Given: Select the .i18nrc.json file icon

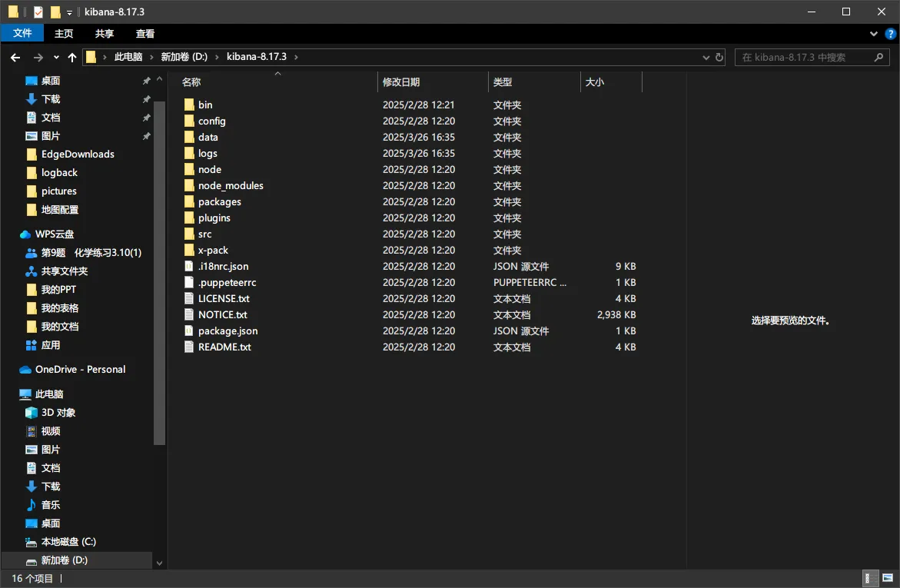Looking at the screenshot, I should coord(189,267).
